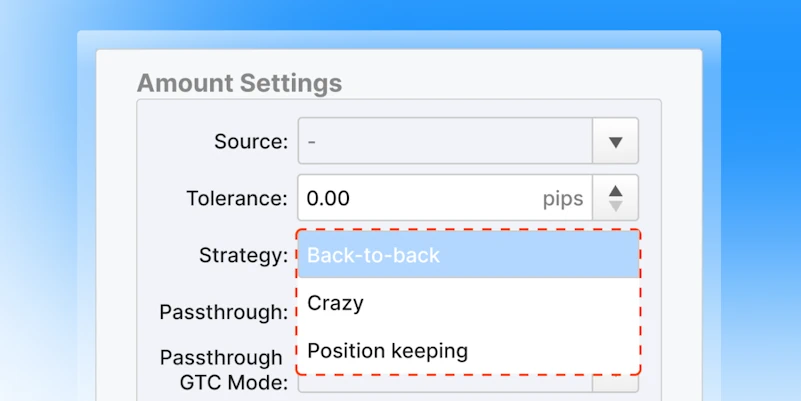Open the Passthrough GTC Mode dropdown arrow
The height and width of the screenshot is (401, 801).
click(616, 383)
